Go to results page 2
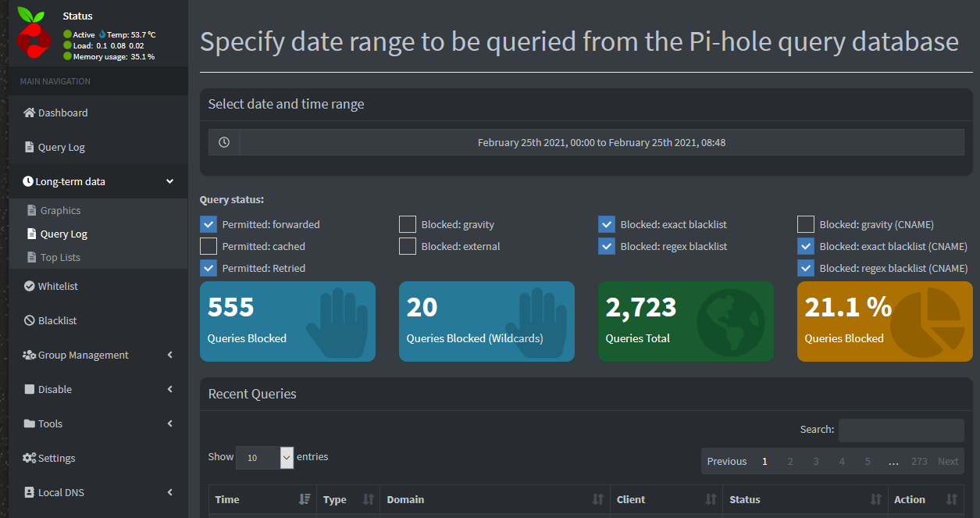Image resolution: width=980 pixels, height=518 pixels. (x=790, y=461)
